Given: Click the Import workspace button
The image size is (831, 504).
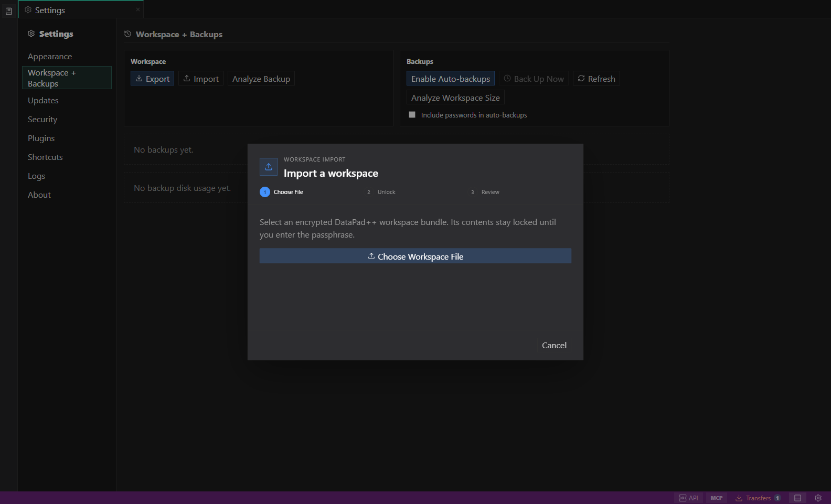Looking at the screenshot, I should click(x=201, y=79).
